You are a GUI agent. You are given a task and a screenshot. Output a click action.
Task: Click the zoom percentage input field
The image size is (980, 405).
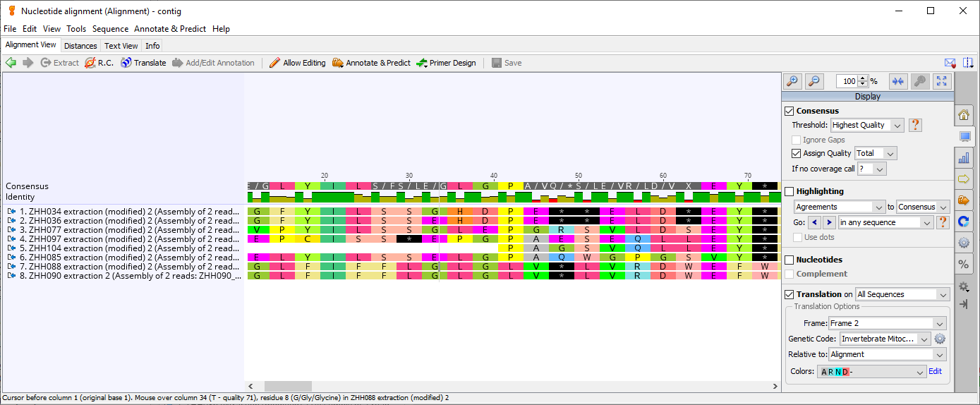[847, 81]
